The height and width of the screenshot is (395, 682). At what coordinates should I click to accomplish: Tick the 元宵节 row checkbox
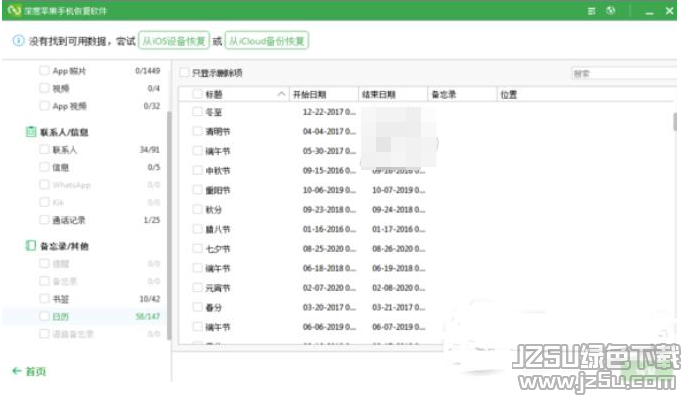197,288
